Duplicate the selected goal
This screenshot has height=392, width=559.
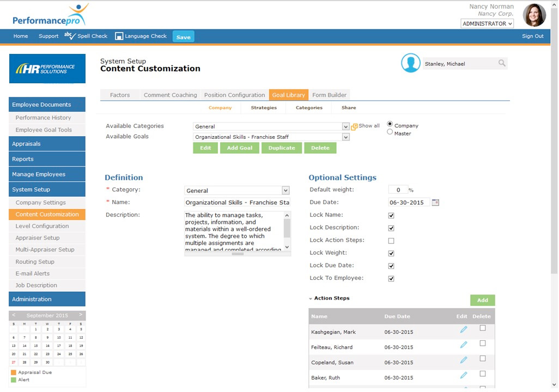(x=282, y=148)
